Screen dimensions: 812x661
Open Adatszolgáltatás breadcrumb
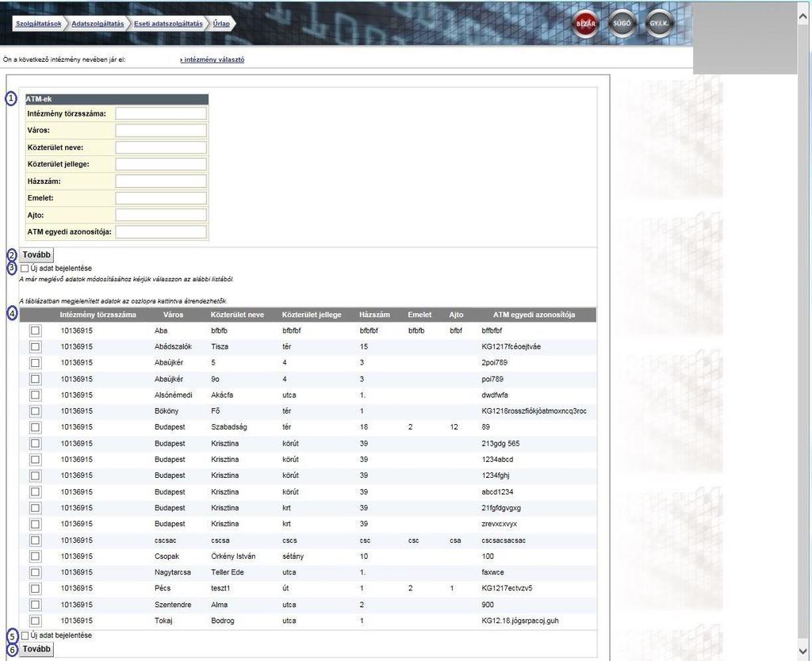coord(98,24)
